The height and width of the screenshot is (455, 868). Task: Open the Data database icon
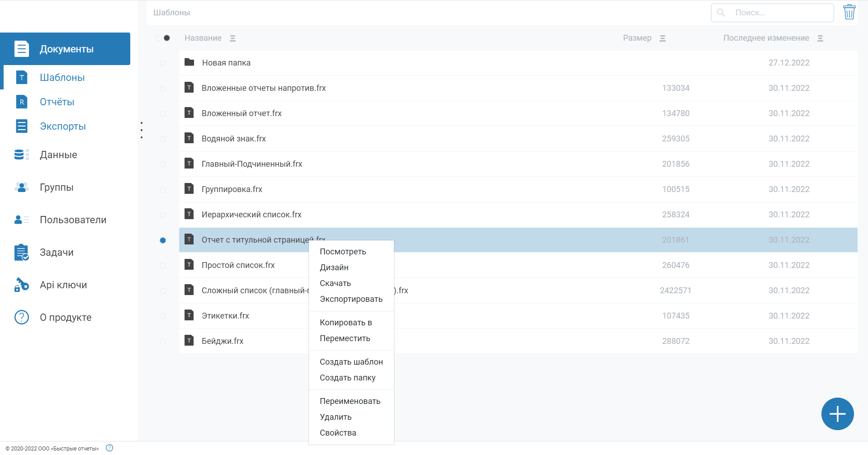(x=22, y=155)
